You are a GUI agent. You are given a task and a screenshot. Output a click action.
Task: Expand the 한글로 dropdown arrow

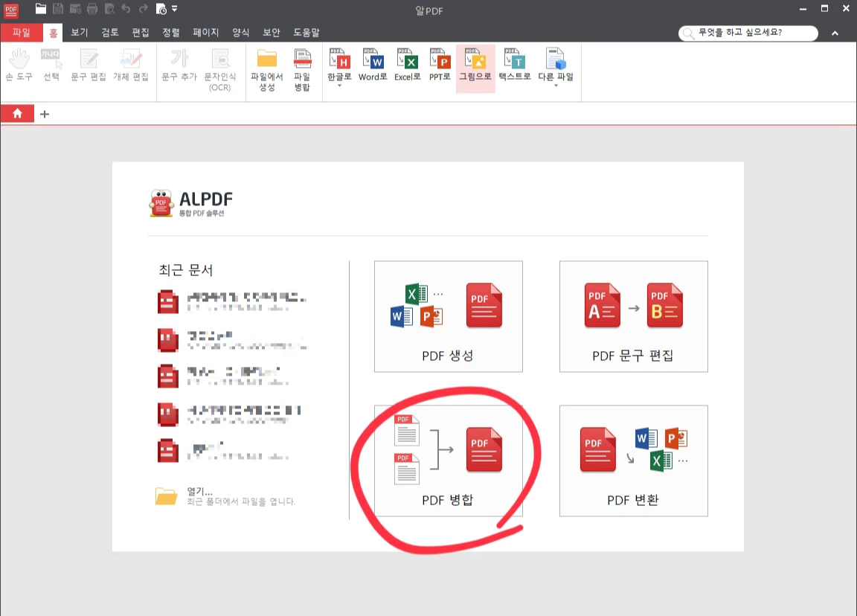[339, 86]
